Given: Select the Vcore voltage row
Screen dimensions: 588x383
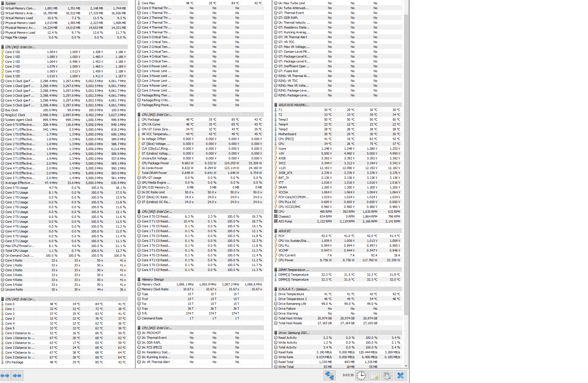Looking at the screenshot, I should [x=282, y=149].
